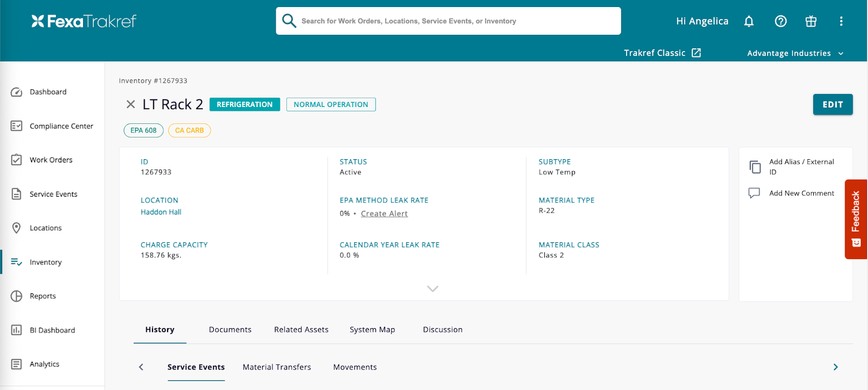868x390 pixels.
Task: Click the Locations pin icon
Action: (x=16, y=228)
